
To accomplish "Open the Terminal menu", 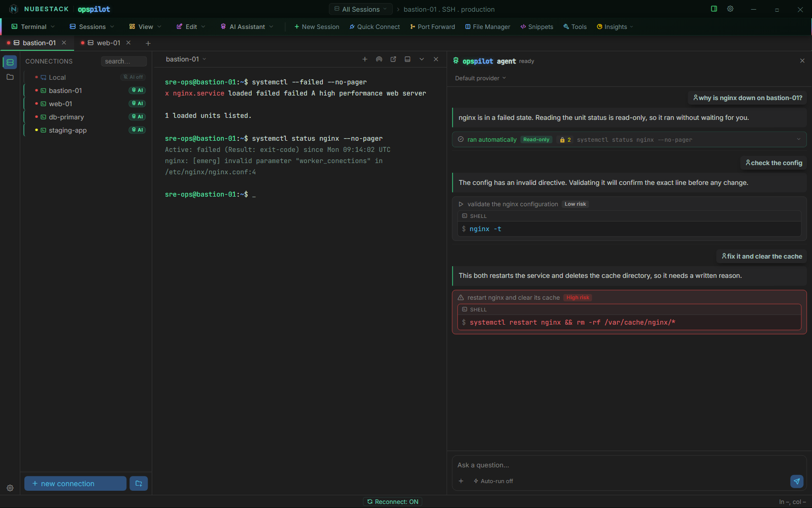I will click(33, 27).
